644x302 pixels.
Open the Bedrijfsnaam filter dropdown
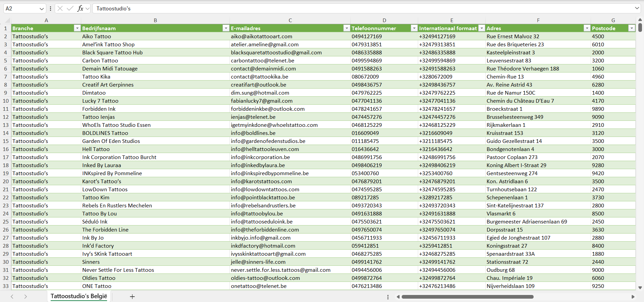pyautogui.click(x=226, y=29)
